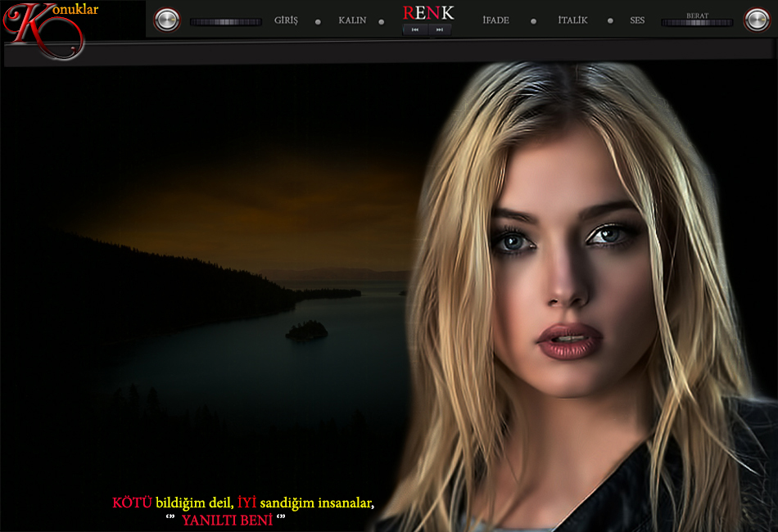778x532 pixels.
Task: Toggle the dot between KALIN and RENK
Action: [381, 21]
